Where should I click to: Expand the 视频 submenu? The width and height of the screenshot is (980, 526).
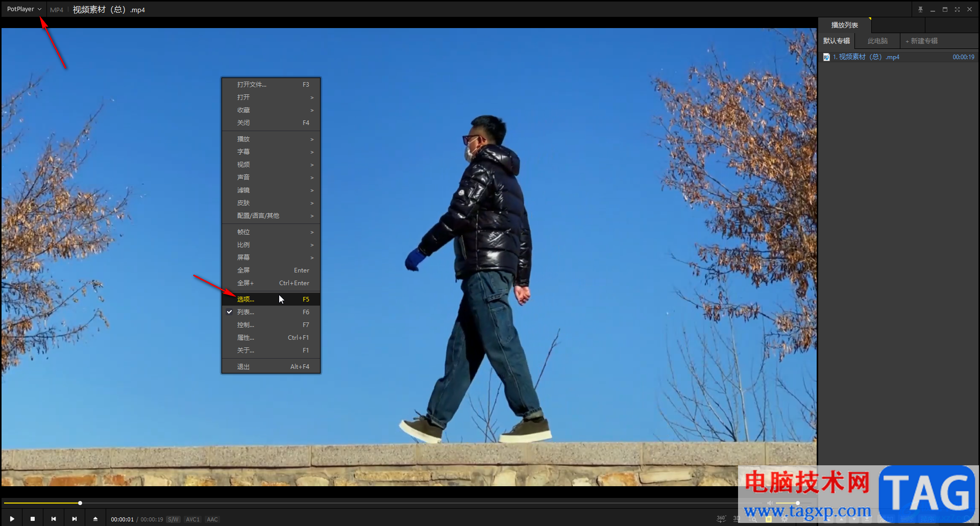[x=271, y=165]
